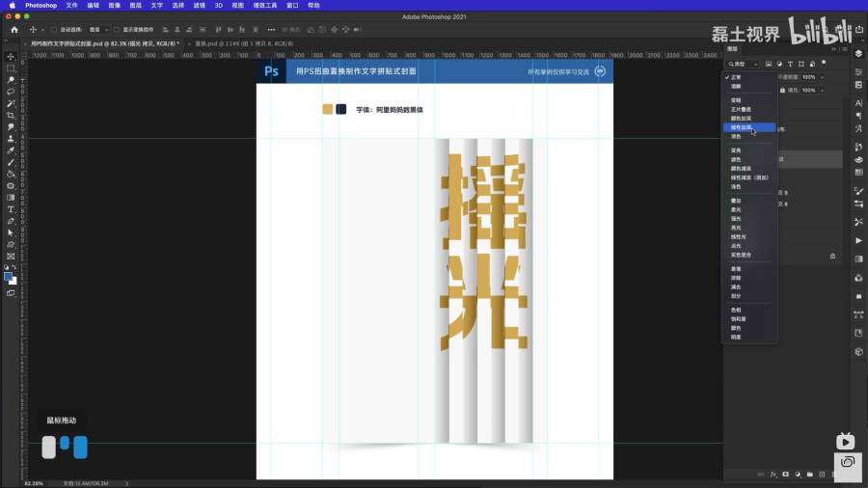Toggle the Quick Mask mode button
Viewport: 868px width, 488px height.
(11, 293)
